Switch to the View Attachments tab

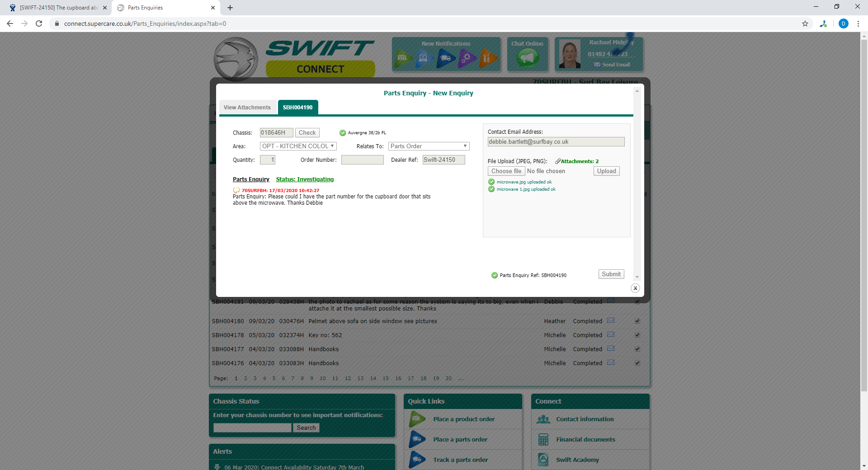click(x=247, y=108)
